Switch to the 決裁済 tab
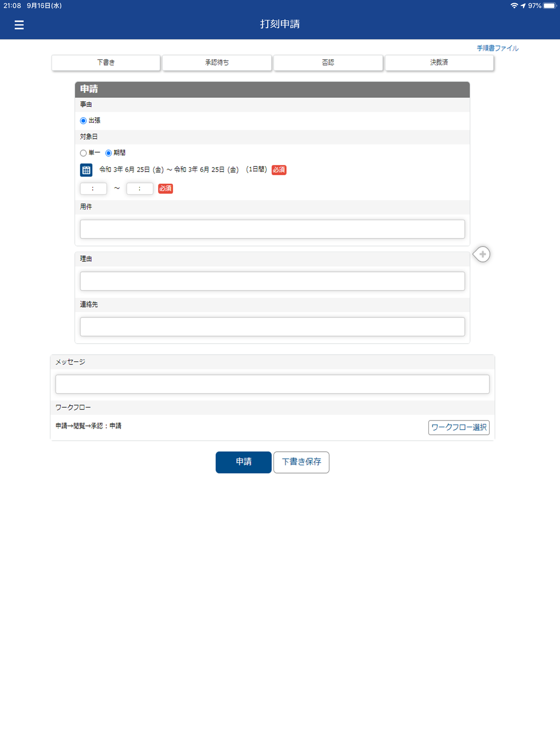The height and width of the screenshot is (747, 560). [x=439, y=62]
